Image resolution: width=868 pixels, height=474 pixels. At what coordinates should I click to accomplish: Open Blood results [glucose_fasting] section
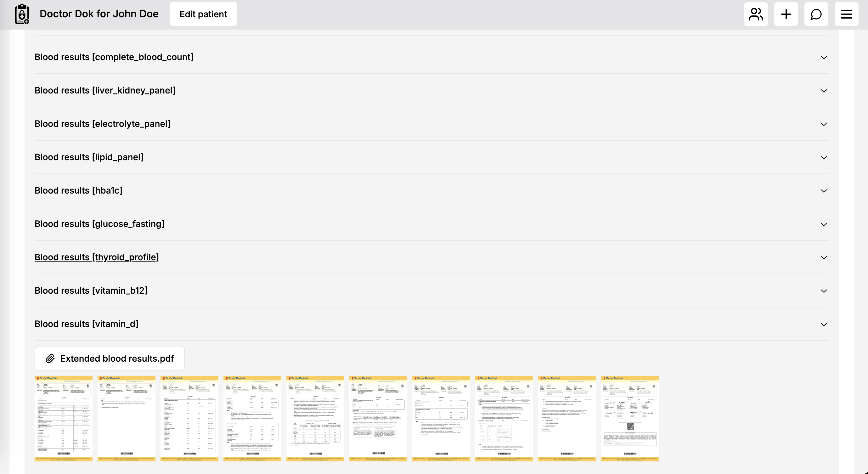click(99, 224)
